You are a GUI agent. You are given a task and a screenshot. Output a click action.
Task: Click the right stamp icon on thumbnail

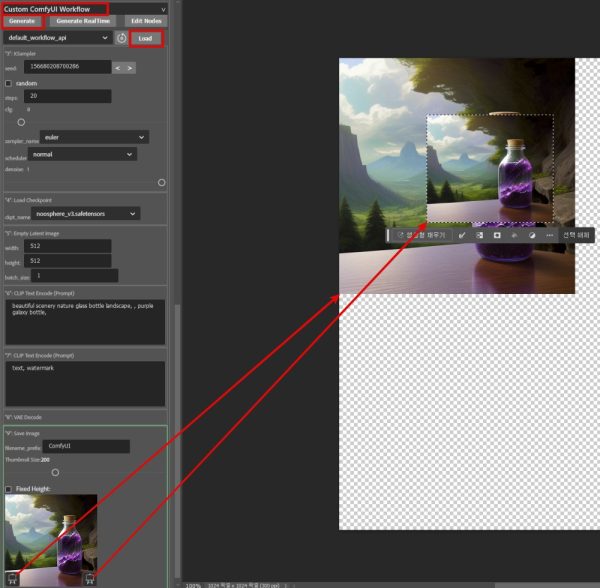click(x=90, y=578)
